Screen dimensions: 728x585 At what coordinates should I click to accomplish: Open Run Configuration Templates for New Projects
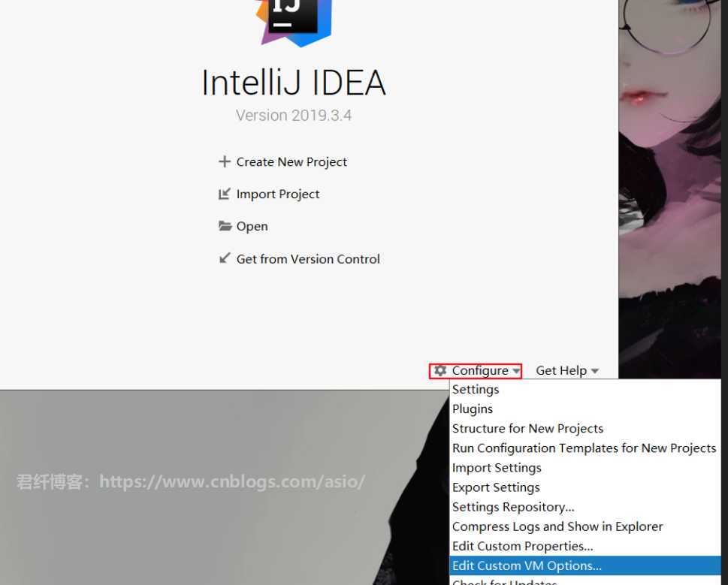pos(585,448)
